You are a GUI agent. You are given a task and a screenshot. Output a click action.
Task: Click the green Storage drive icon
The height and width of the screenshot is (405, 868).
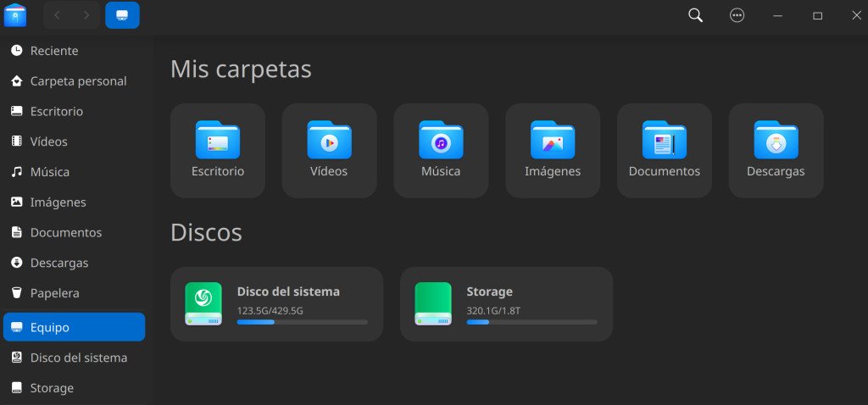click(433, 303)
